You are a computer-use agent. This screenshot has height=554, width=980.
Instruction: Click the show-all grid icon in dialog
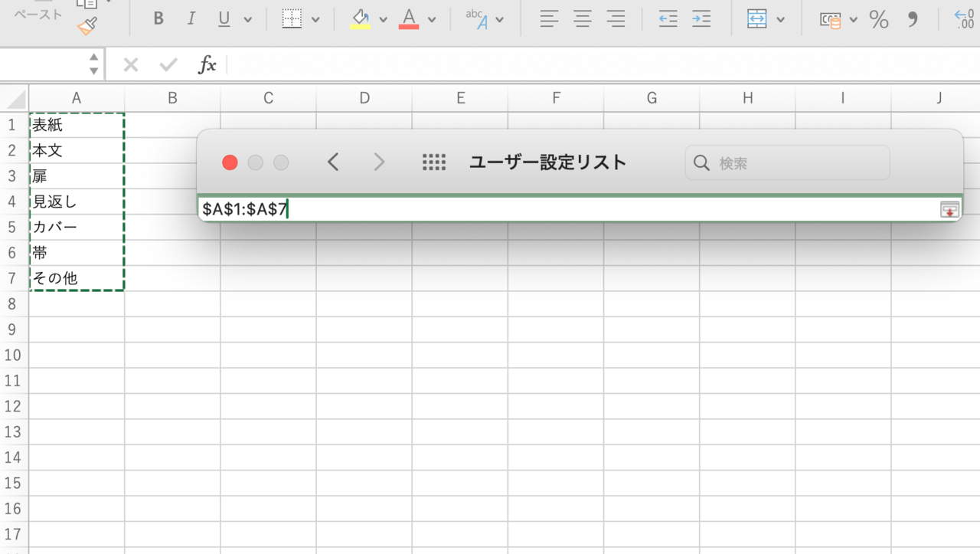pos(434,162)
